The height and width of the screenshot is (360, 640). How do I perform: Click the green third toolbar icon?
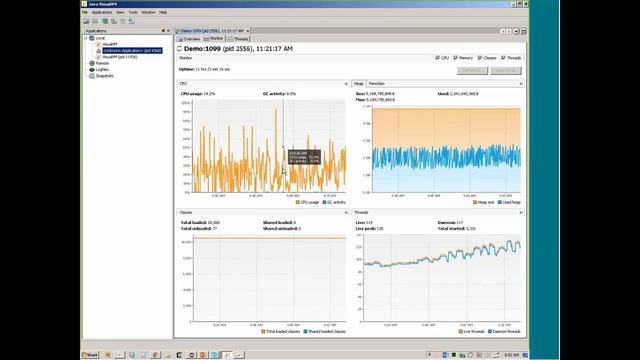point(105,21)
